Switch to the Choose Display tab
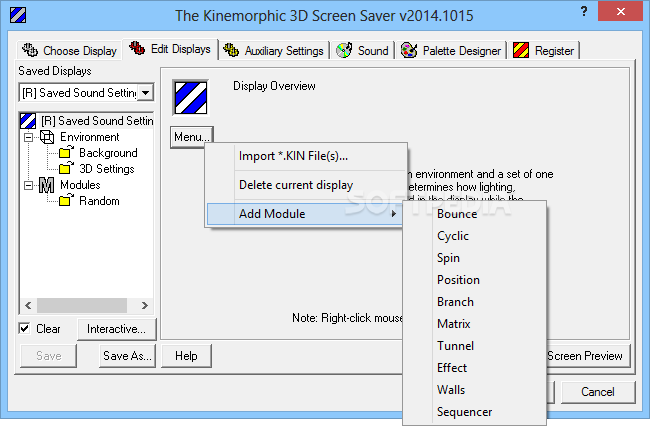 click(x=70, y=51)
